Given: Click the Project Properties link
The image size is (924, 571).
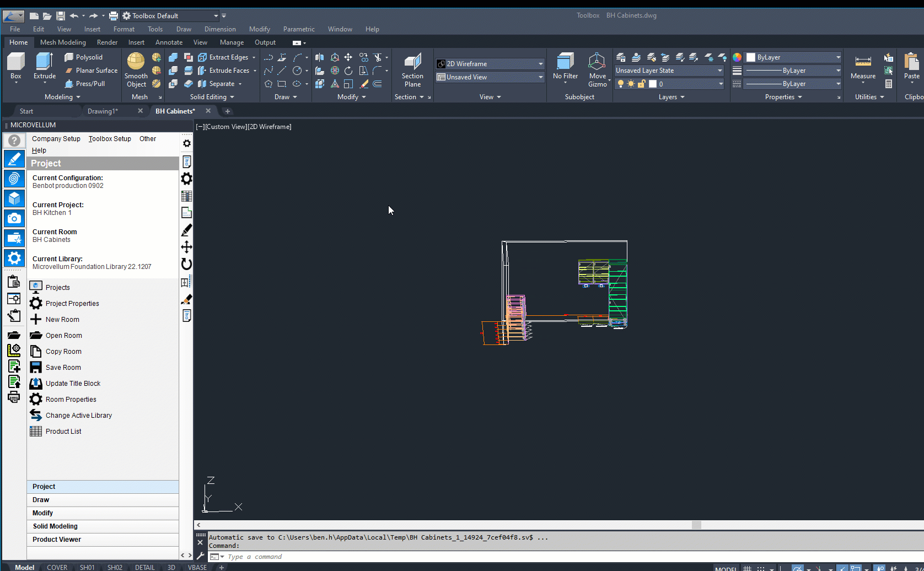Looking at the screenshot, I should 72,304.
